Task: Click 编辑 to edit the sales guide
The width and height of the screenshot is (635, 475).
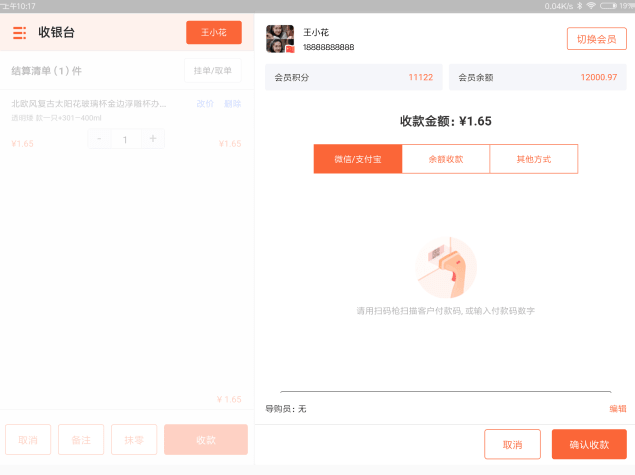Action: point(618,409)
